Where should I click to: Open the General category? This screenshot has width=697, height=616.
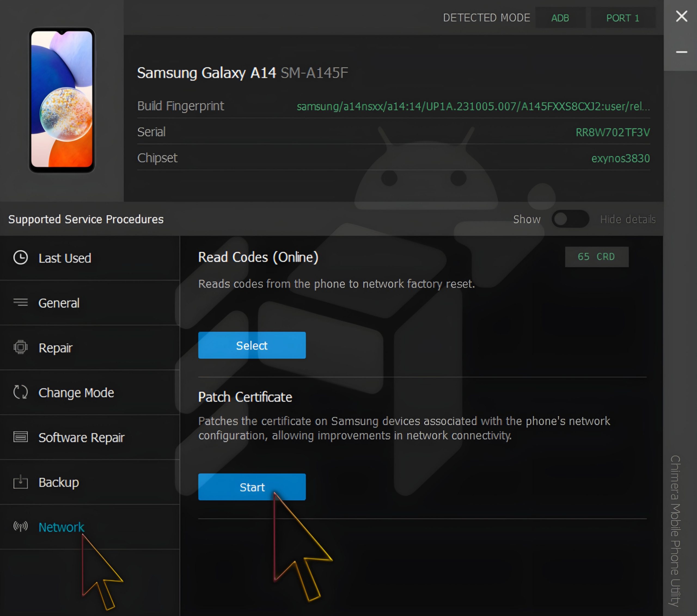90,303
